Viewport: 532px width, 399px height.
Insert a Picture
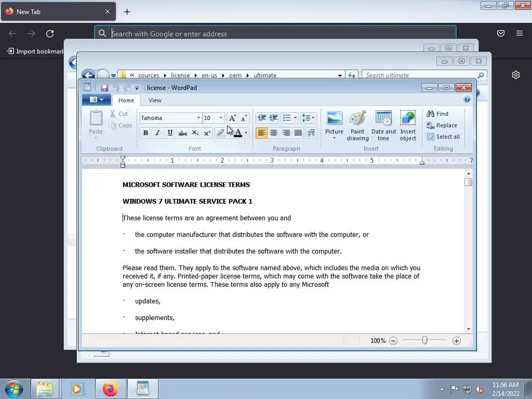point(334,122)
